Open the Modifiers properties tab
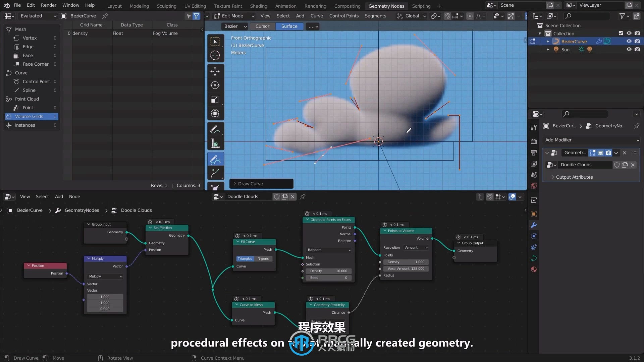 point(534,225)
